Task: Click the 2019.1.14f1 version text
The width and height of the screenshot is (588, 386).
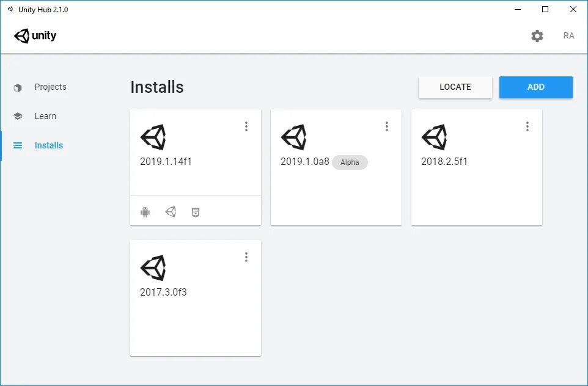Action: pos(166,161)
